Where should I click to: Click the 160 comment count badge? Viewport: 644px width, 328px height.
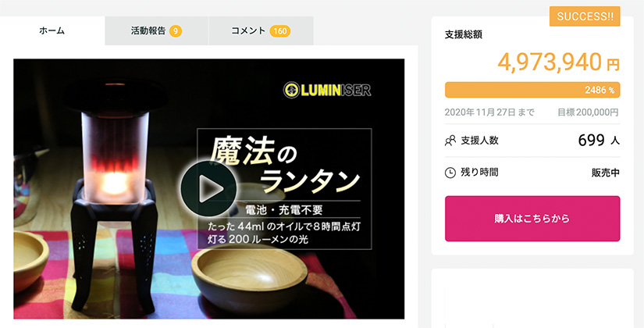[x=280, y=30]
